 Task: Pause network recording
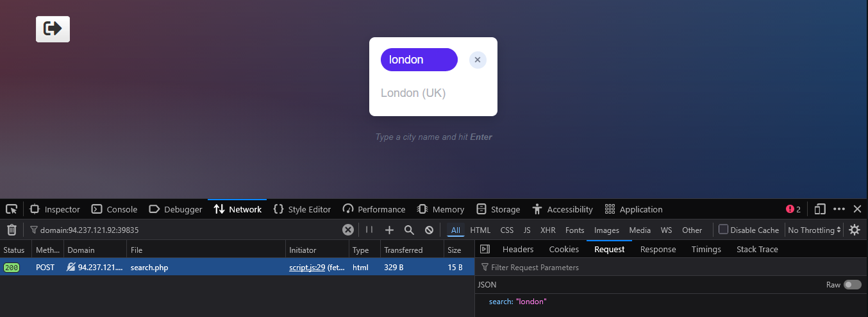tap(369, 230)
